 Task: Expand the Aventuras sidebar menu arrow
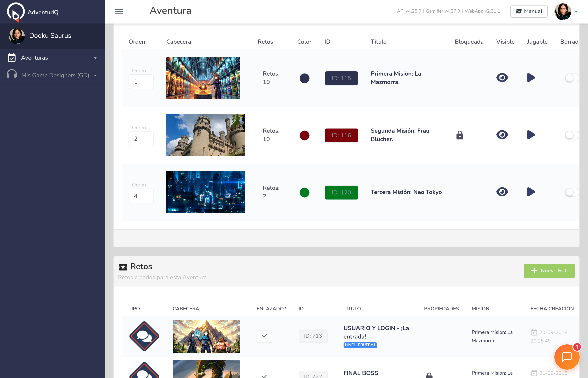point(96,58)
